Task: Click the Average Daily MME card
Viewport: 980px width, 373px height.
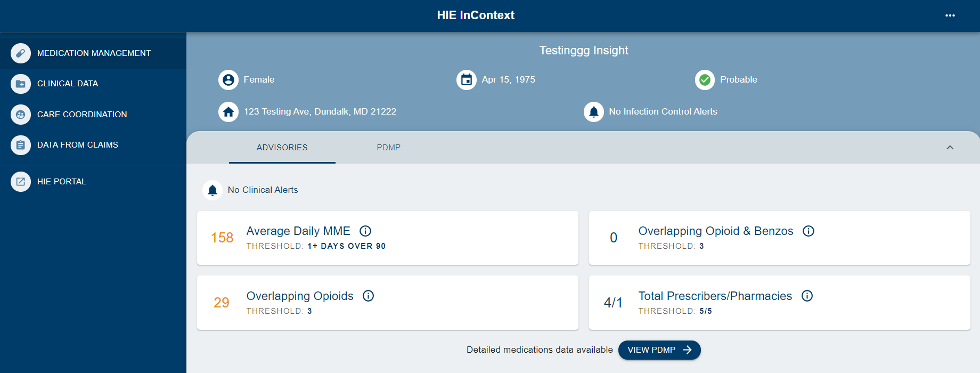Action: 387,238
